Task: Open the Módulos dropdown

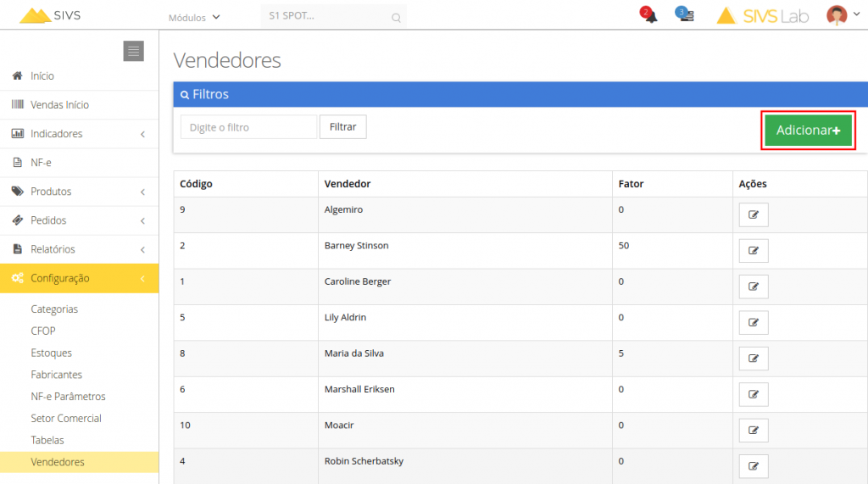Action: pyautogui.click(x=194, y=18)
